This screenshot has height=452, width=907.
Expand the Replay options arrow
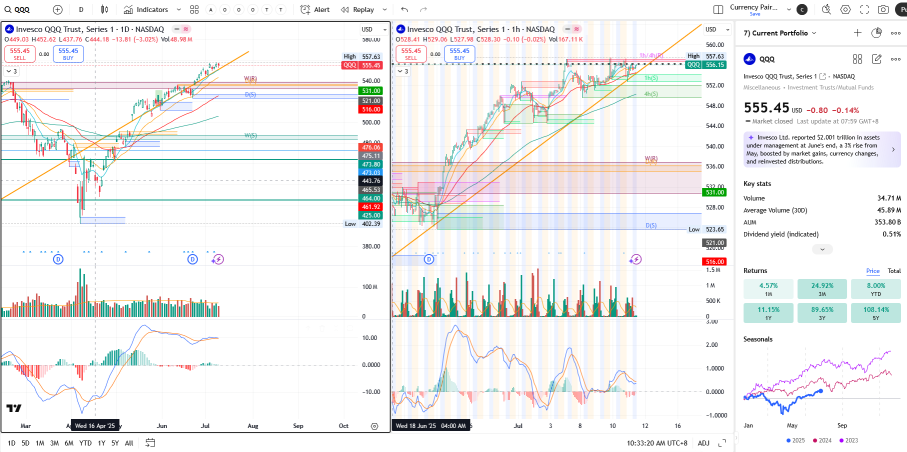tap(384, 10)
